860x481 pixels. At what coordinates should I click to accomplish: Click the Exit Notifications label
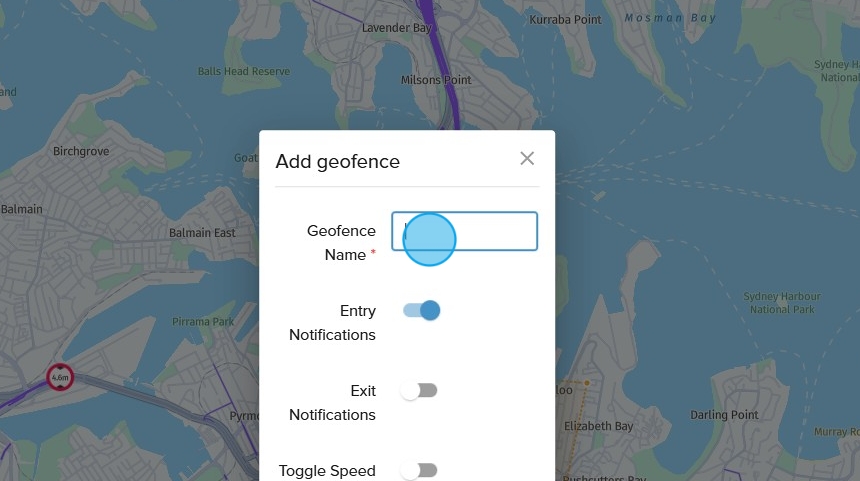pos(332,403)
